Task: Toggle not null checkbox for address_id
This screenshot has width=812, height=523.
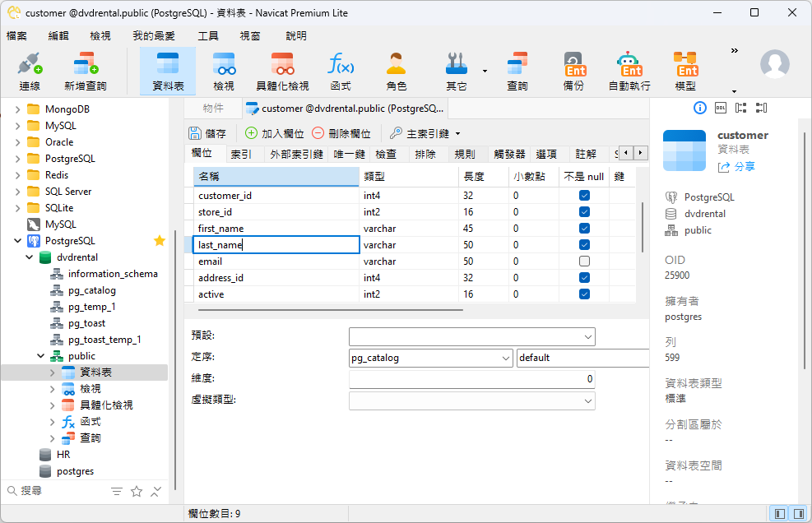Action: [x=584, y=278]
